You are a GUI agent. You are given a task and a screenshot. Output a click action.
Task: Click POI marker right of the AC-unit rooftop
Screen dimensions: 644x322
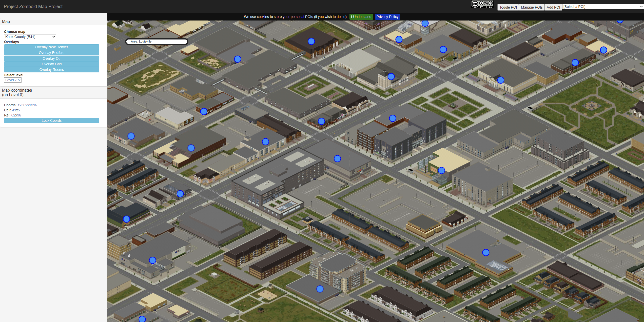[x=337, y=158]
